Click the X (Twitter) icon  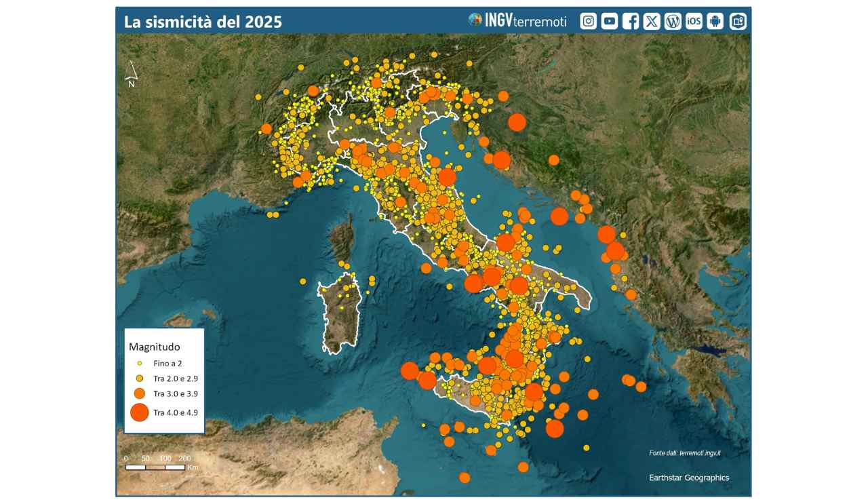[x=652, y=21]
